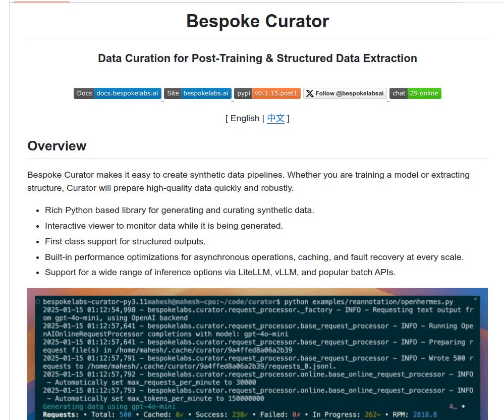Click the Follow @bespokelabsai X badge
The width and height of the screenshot is (504, 420).
(x=345, y=93)
